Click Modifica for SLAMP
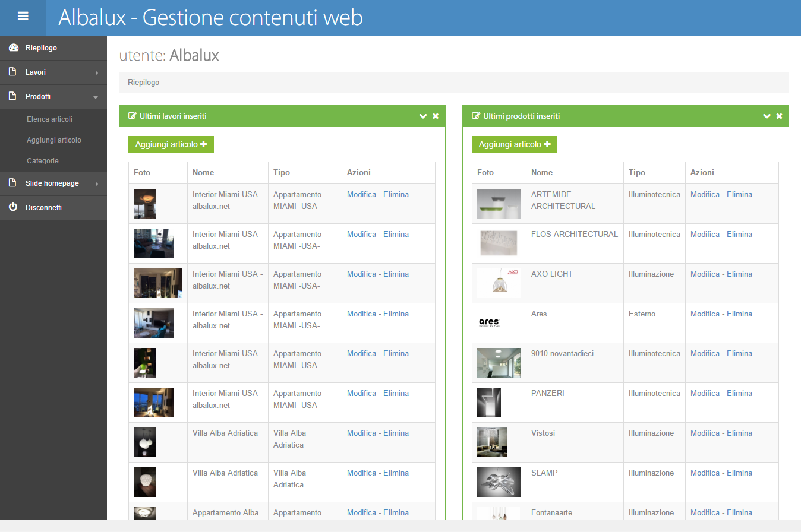Image resolution: width=801 pixels, height=532 pixels. pyautogui.click(x=705, y=473)
